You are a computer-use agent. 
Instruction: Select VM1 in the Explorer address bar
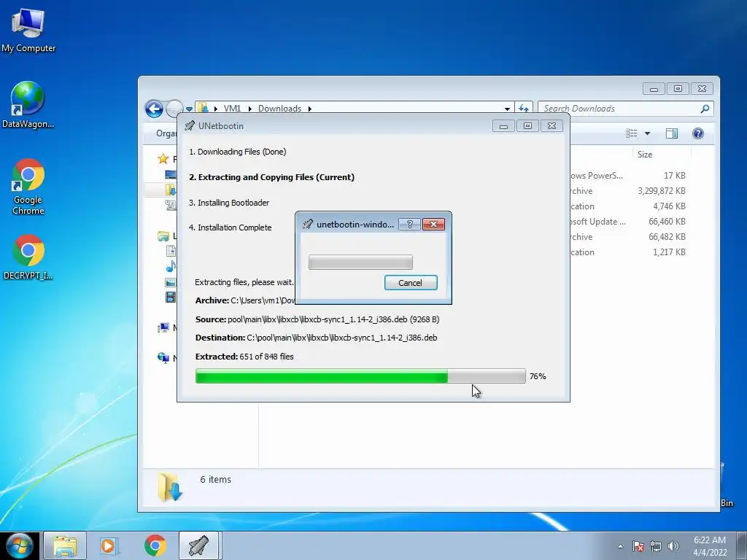(x=233, y=109)
